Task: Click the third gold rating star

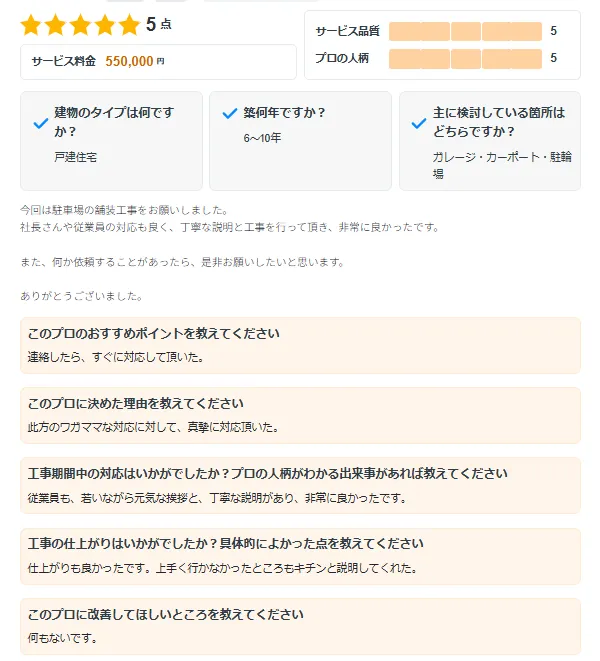Action: click(81, 25)
